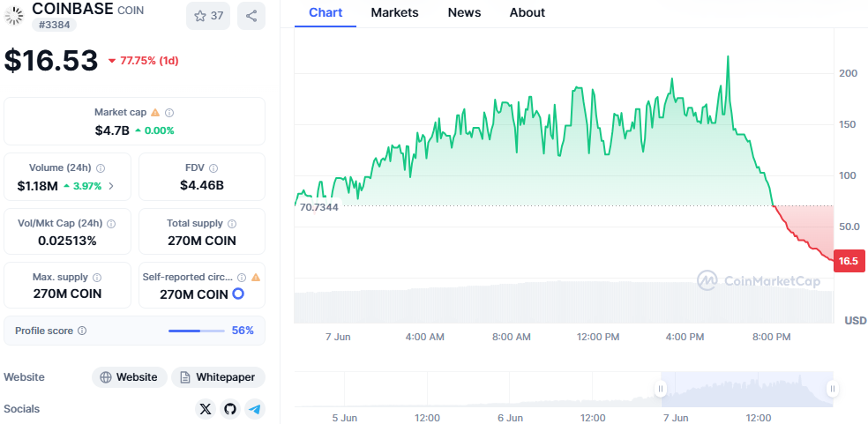Screen dimensions: 868x424
Task: Switch to the News tab
Action: click(x=464, y=12)
